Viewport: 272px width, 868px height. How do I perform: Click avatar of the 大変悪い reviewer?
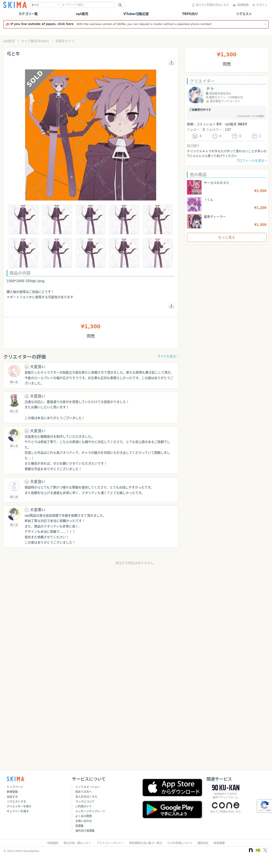pos(14,514)
